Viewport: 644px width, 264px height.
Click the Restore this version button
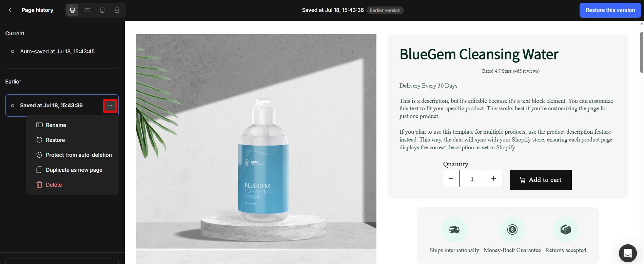610,10
